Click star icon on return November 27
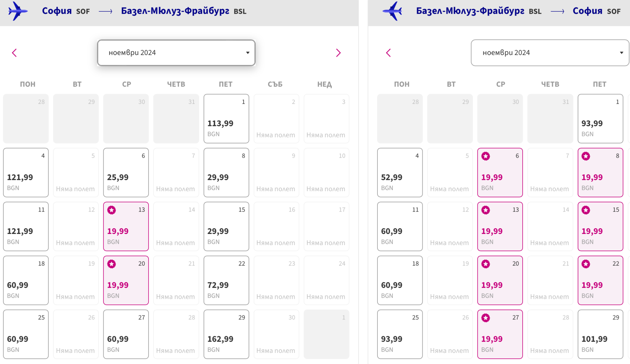Screen dimensions: 630x364 [486, 318]
